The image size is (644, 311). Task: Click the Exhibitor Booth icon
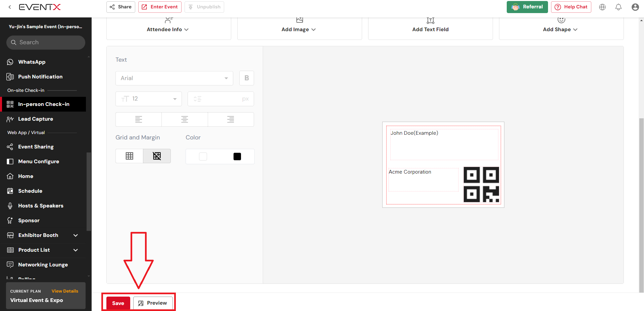(x=10, y=235)
